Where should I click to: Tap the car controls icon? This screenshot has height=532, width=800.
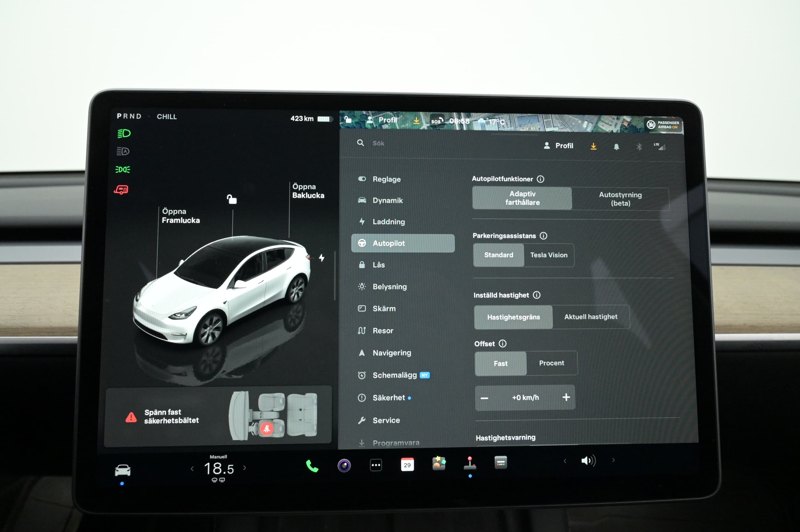coord(123,470)
